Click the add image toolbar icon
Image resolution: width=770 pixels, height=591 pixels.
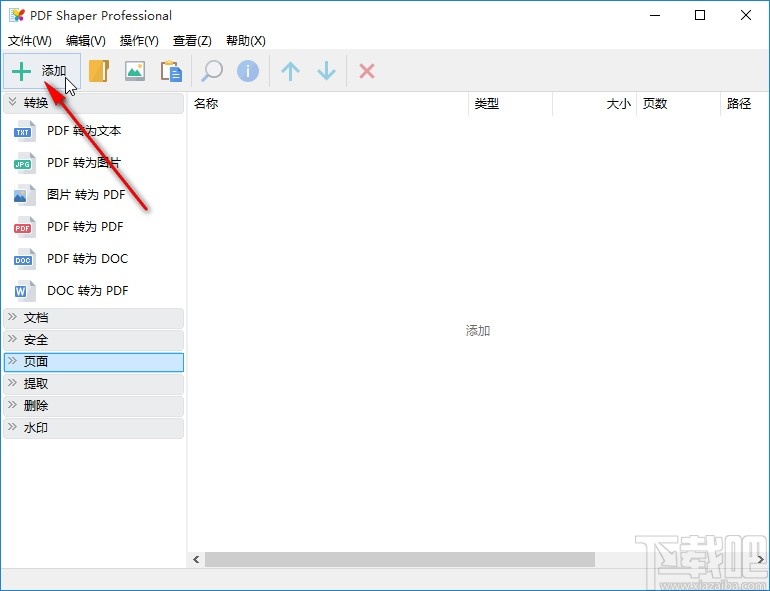point(135,71)
